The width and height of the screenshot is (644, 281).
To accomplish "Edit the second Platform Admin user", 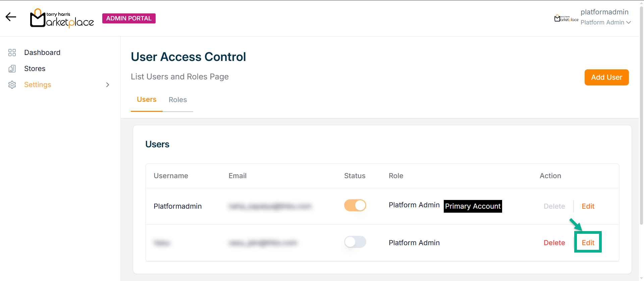I will (588, 243).
